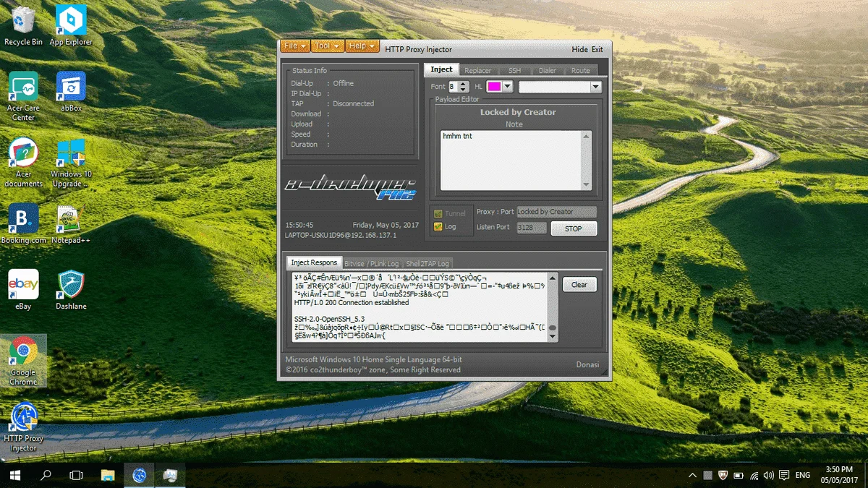Viewport: 868px width, 488px height.
Task: Click the Proxy : Port field
Action: 557,212
